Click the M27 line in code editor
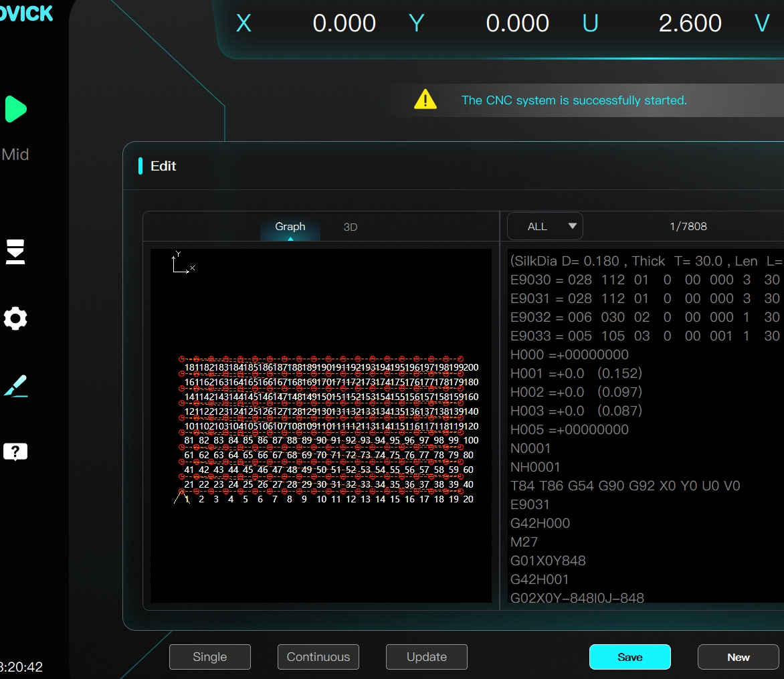This screenshot has height=679, width=784. pos(524,542)
